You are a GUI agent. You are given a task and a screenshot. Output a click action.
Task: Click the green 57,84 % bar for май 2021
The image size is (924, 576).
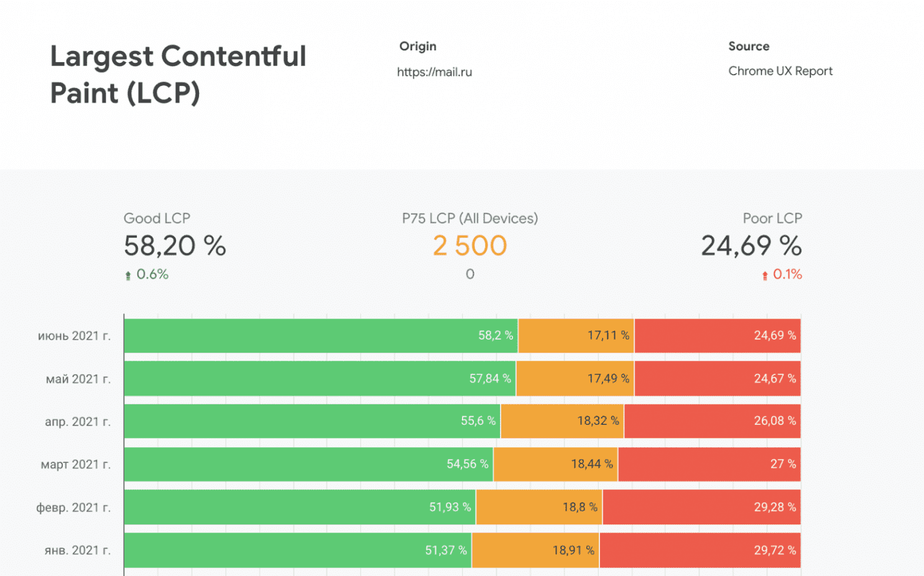click(320, 379)
